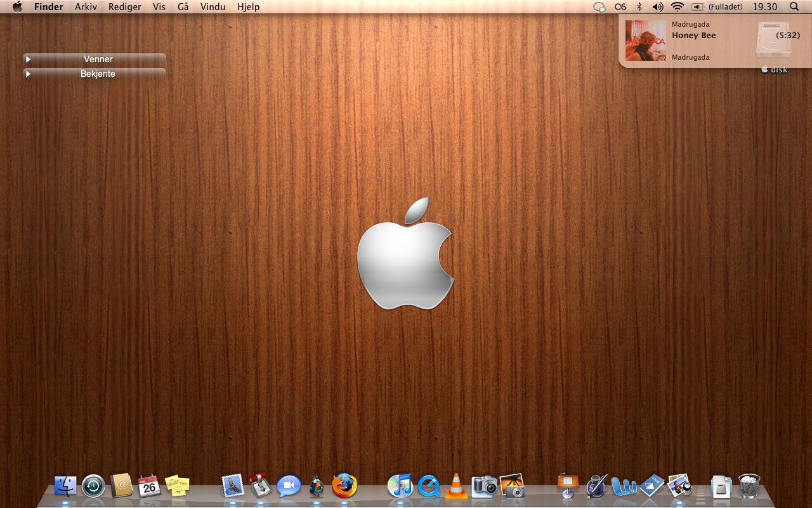This screenshot has height=508, width=812.
Task: Open the Arkiv menu
Action: pos(86,7)
